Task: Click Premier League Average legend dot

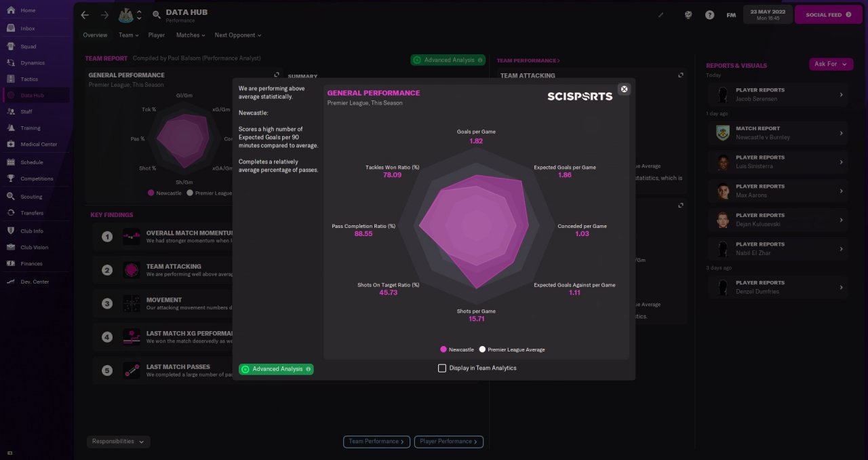Action: 482,349
